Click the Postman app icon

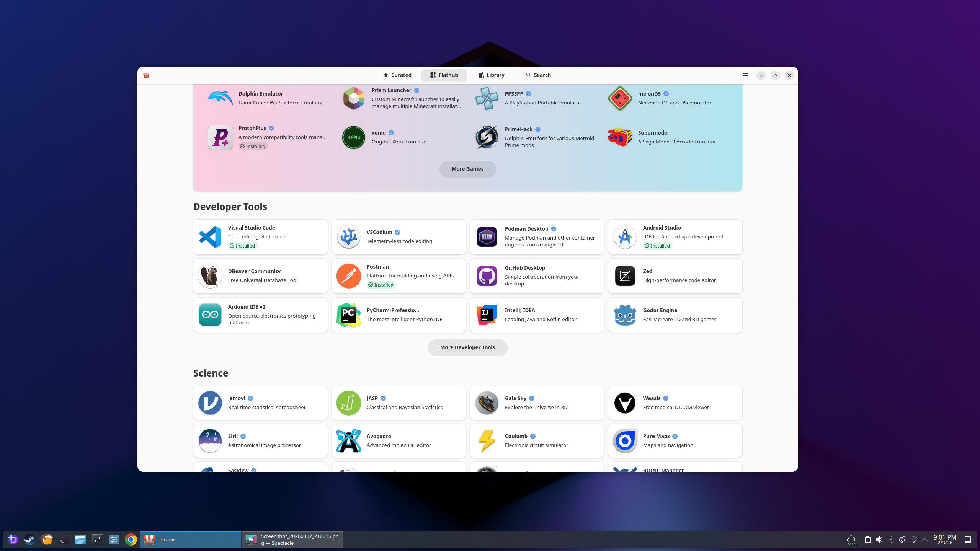[348, 276]
